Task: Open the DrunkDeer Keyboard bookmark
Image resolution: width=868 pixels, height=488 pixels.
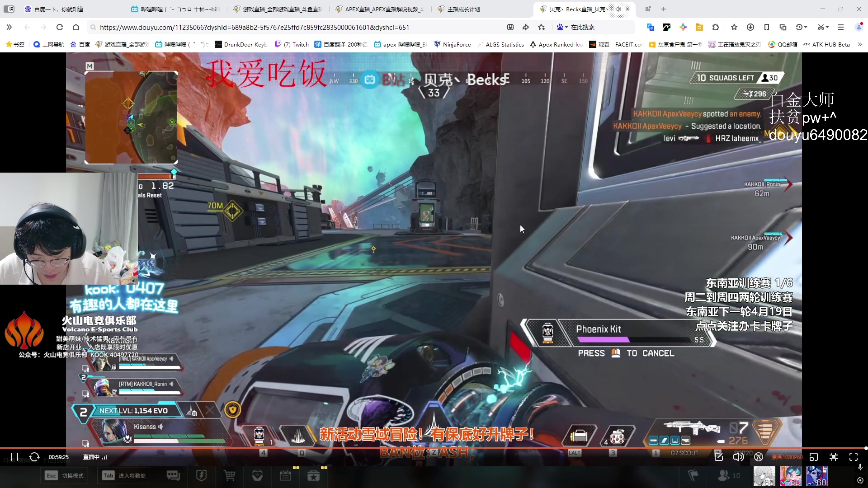Action: (x=241, y=44)
